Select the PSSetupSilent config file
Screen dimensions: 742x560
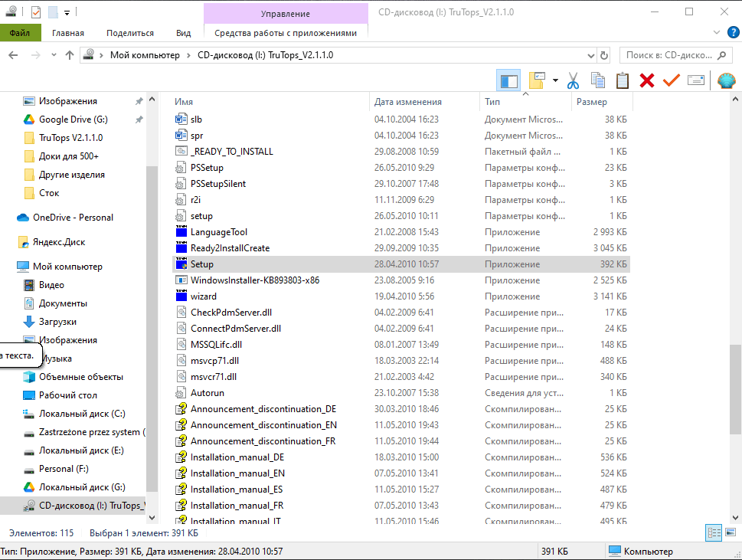pos(401,184)
